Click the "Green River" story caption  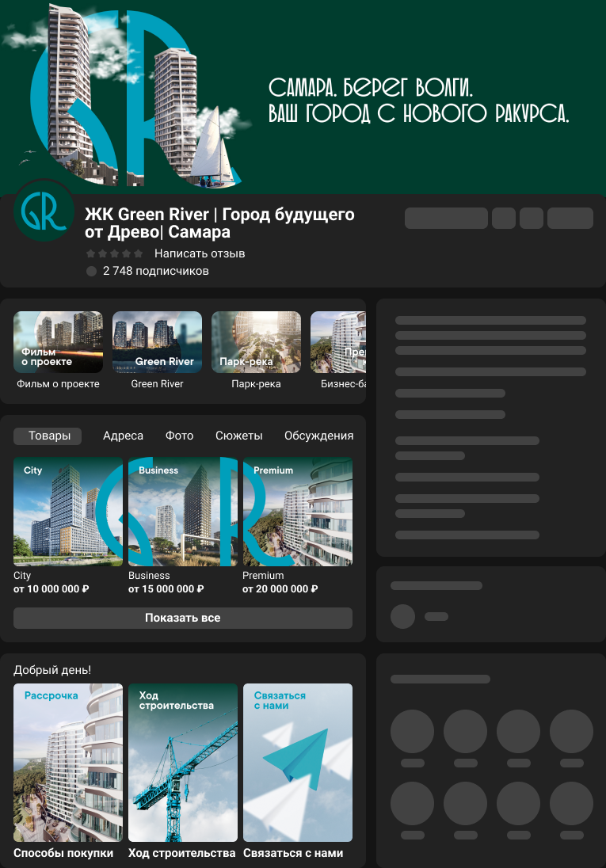[x=158, y=383]
